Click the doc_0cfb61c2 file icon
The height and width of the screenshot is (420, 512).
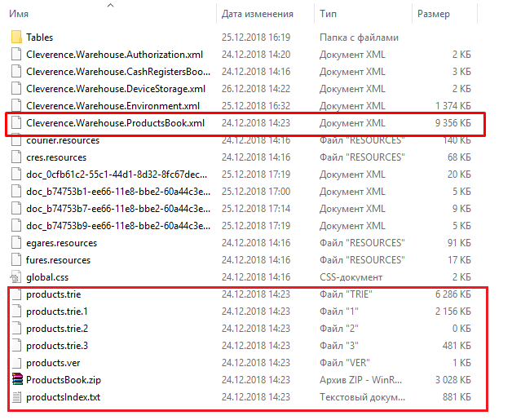point(16,174)
